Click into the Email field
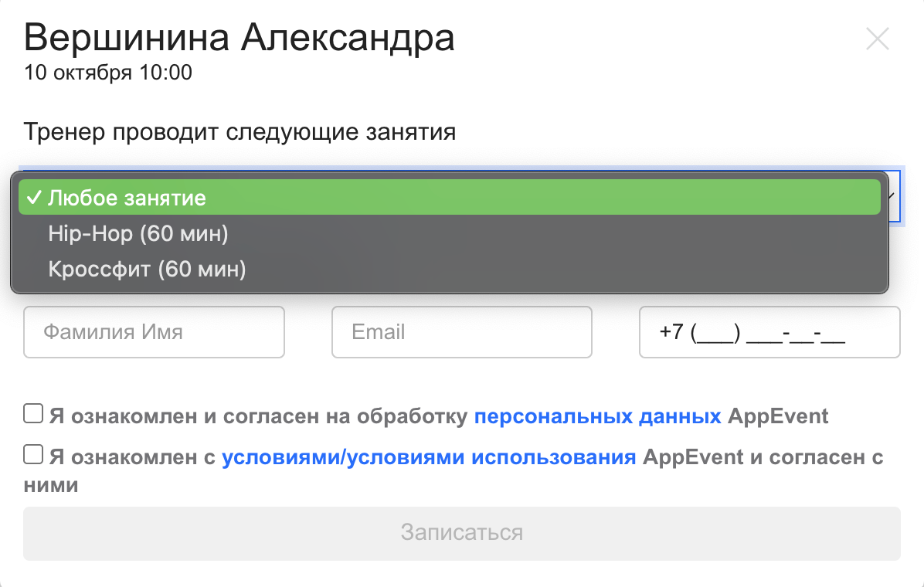Screen dimensions: 924x587 point(461,332)
